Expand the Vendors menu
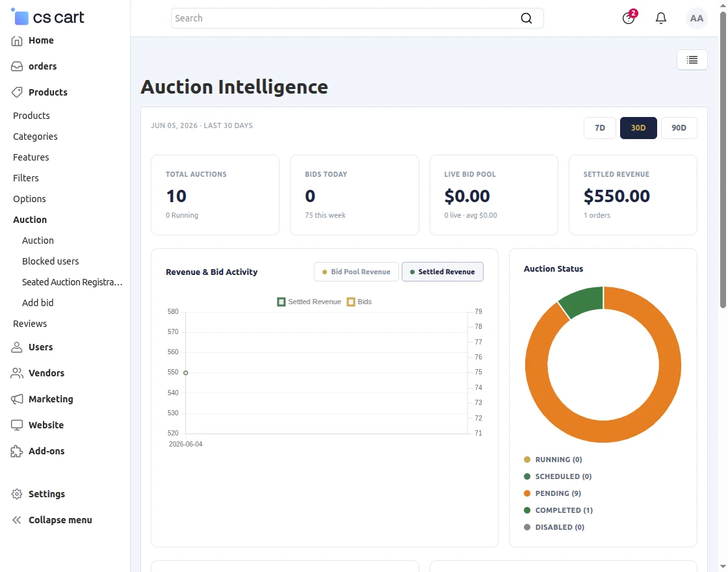Screen dimensions: 728x572 (46, 373)
